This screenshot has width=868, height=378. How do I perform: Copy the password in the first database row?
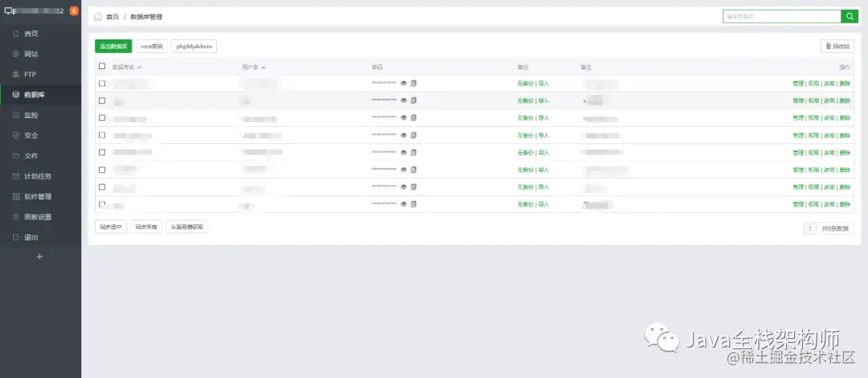coord(414,83)
